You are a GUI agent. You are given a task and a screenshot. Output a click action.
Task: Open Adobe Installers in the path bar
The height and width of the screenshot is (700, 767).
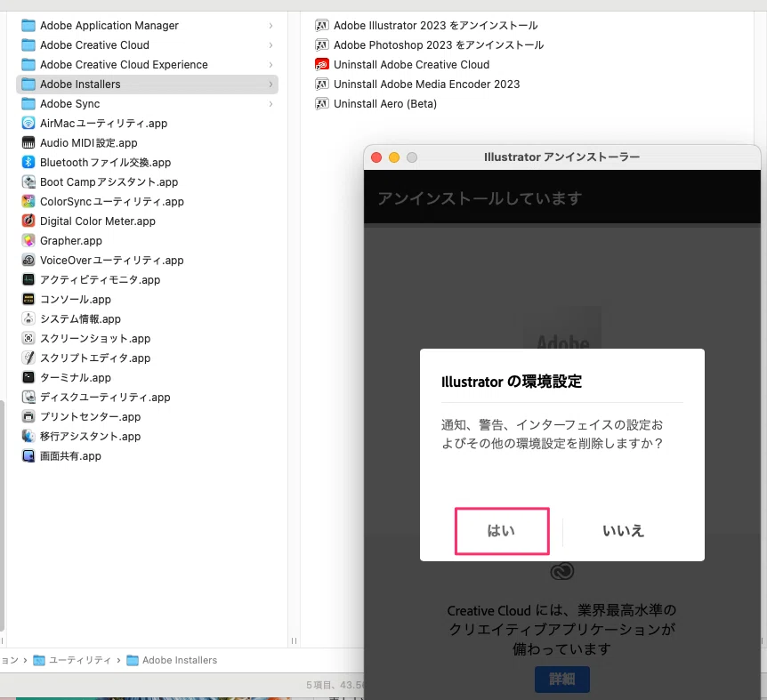pyautogui.click(x=172, y=660)
